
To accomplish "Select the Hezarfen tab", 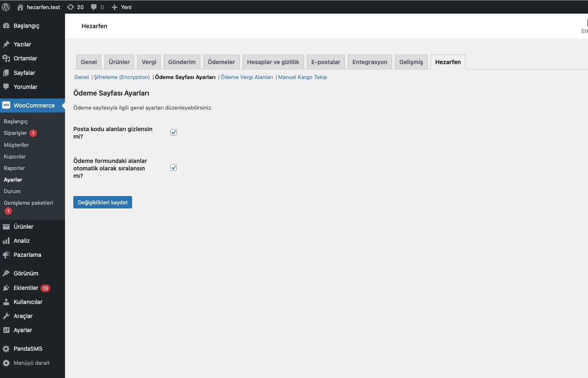I will [x=448, y=62].
